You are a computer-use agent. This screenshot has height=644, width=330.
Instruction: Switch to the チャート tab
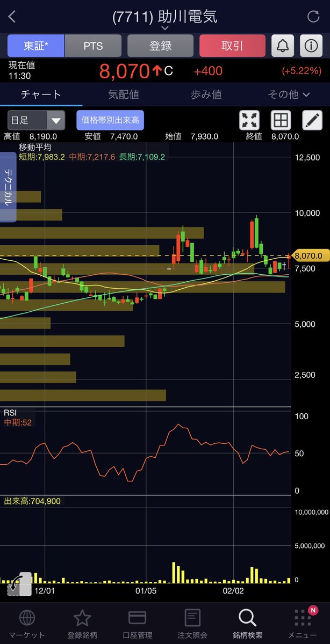click(x=41, y=94)
